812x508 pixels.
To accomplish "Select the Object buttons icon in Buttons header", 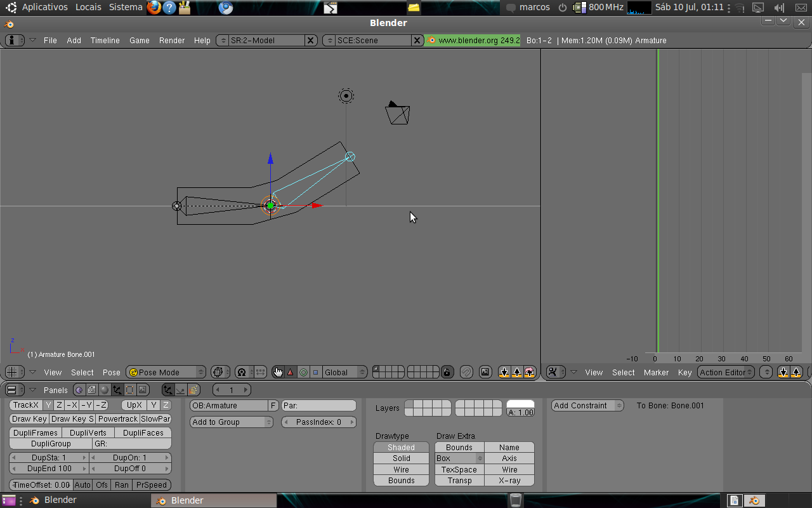I will point(117,389).
